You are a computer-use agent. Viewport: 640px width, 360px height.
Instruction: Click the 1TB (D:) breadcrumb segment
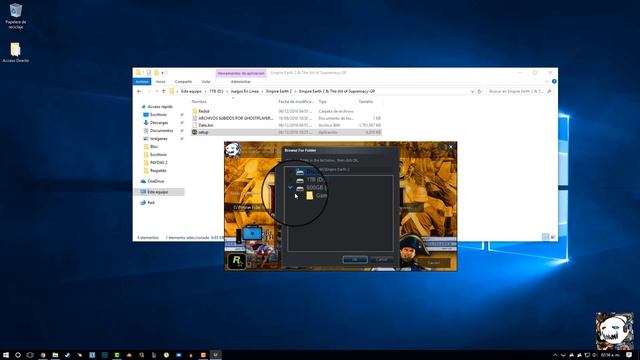[x=216, y=91]
